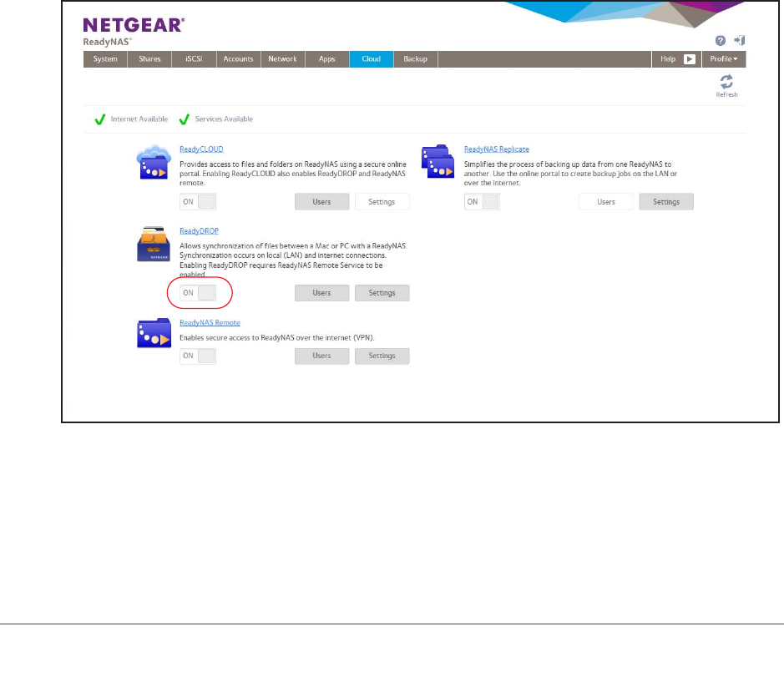Click the ReadyDROP Users button
Image resolution: width=784 pixels, height=682 pixels.
point(322,293)
